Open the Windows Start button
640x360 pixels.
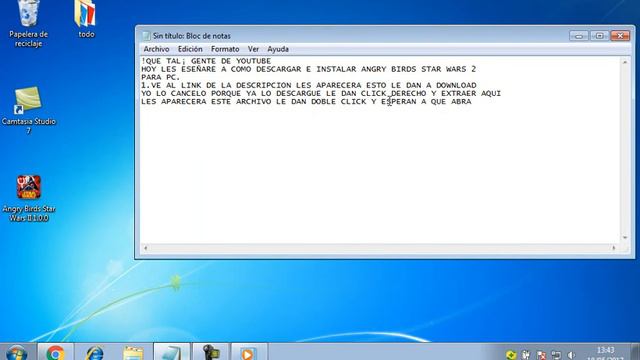pos(17,352)
